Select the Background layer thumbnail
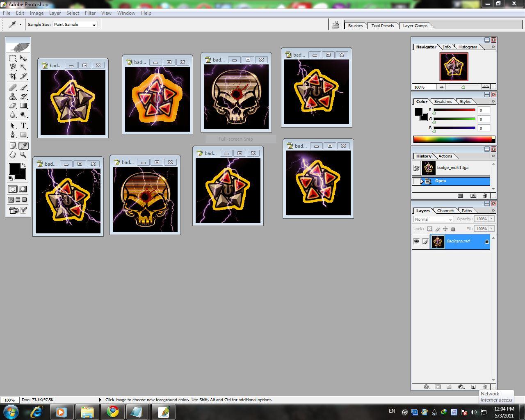 pos(438,242)
